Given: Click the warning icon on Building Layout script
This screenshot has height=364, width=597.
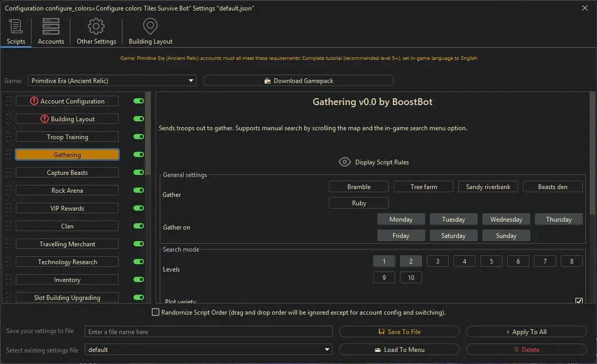Looking at the screenshot, I should click(45, 119).
